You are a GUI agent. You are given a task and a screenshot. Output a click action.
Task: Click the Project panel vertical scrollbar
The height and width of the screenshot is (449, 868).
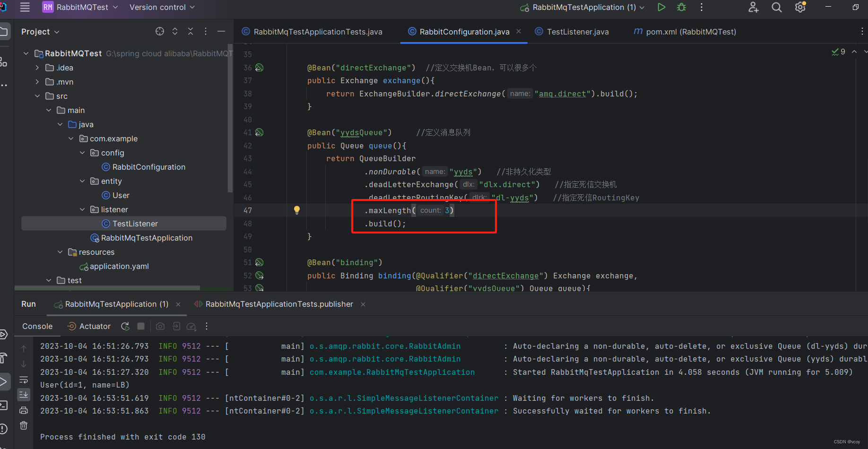(x=230, y=118)
